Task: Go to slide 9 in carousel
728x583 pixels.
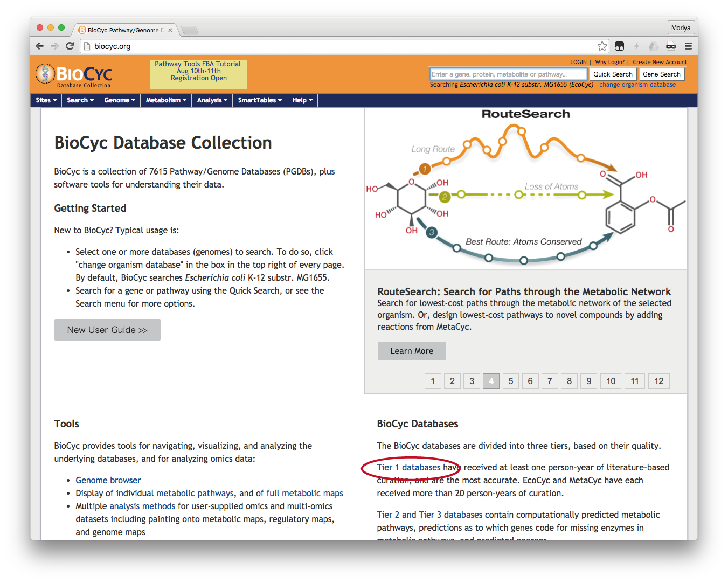Action: 588,381
